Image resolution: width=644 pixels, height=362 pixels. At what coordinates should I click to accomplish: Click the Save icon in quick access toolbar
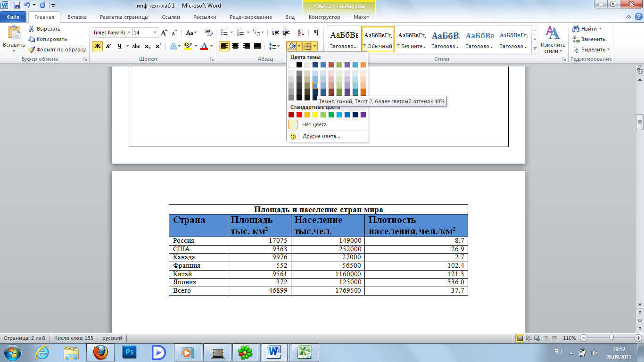tap(17, 6)
